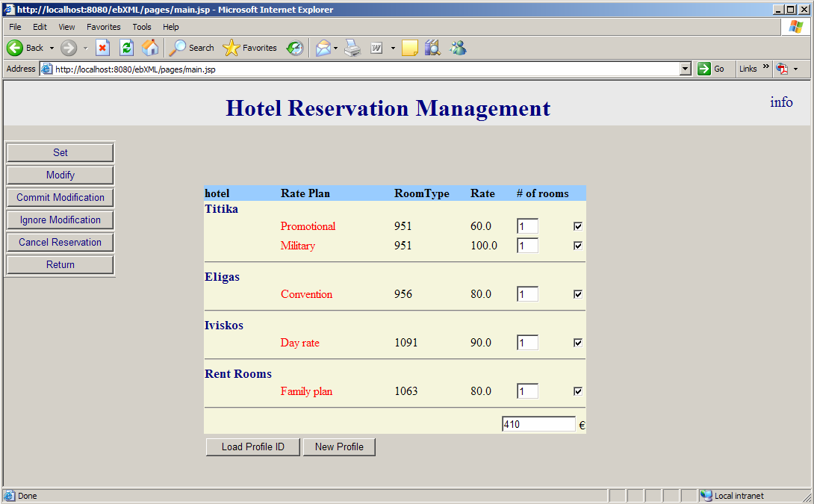Go back with the Back arrow icon

(14, 48)
